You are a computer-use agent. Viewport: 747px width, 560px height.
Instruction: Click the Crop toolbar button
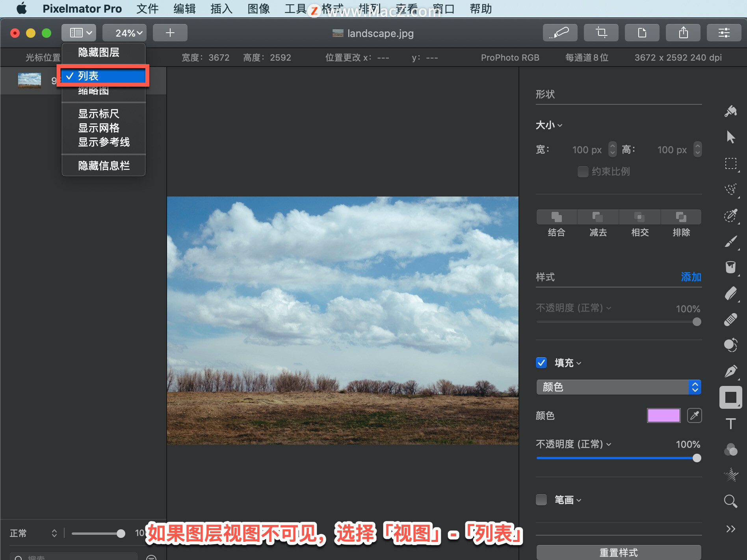(601, 33)
